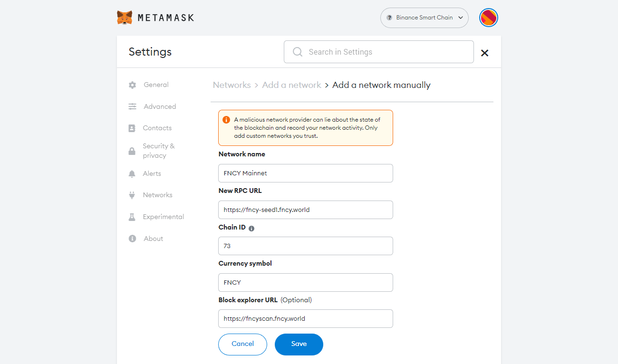Click the Advanced sliders icon
The image size is (618, 364).
132,107
